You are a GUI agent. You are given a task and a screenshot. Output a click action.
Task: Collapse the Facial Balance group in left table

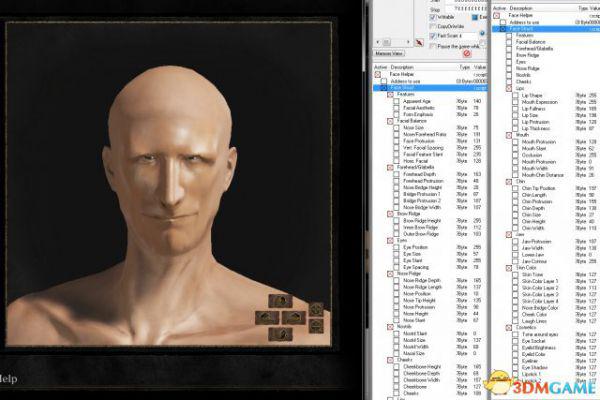(390, 121)
